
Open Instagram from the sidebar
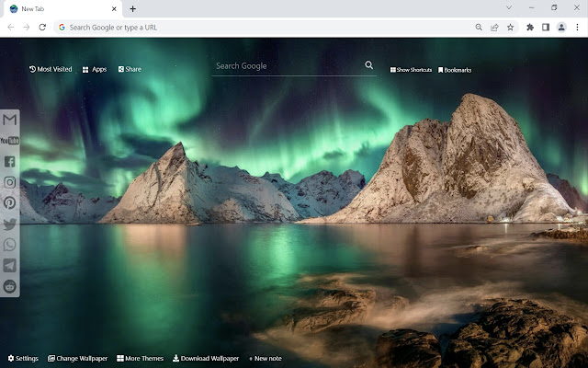click(x=10, y=182)
